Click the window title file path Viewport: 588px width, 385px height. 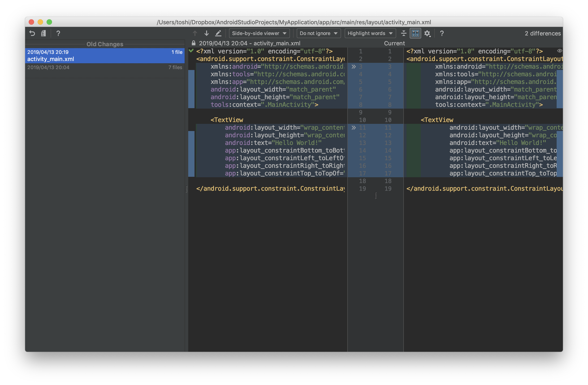tap(294, 22)
